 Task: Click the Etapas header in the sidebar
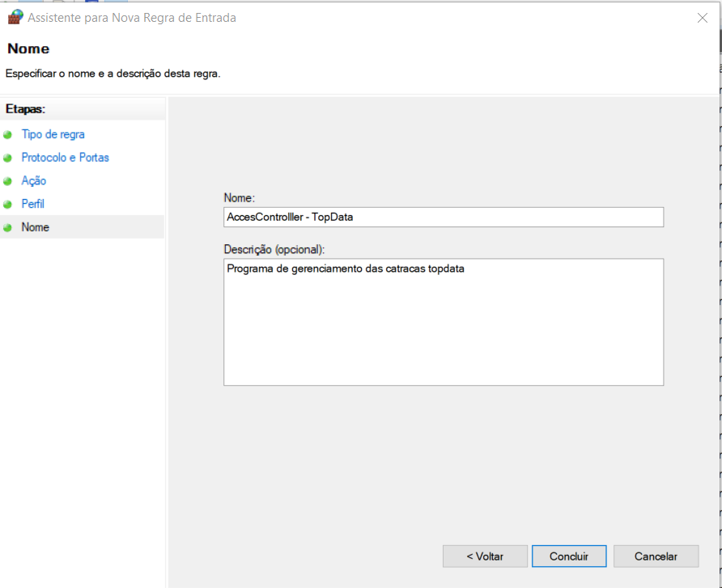click(x=25, y=108)
